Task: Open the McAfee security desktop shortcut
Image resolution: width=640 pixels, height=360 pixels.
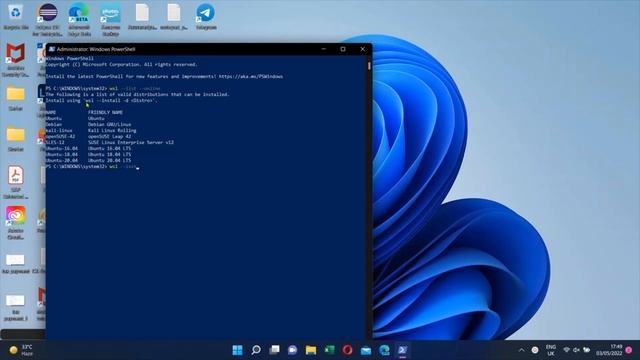Action: (x=16, y=60)
